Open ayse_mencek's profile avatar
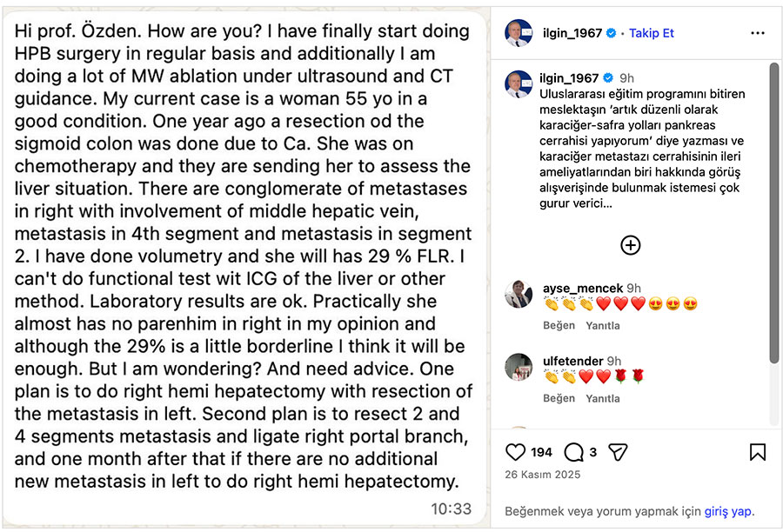Viewport: 783px width, 532px height. [x=519, y=294]
